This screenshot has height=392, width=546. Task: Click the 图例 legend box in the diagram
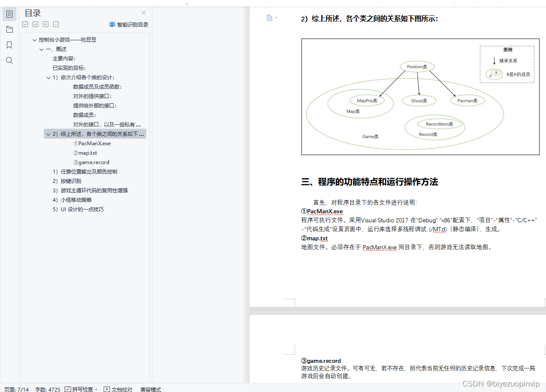coord(507,64)
